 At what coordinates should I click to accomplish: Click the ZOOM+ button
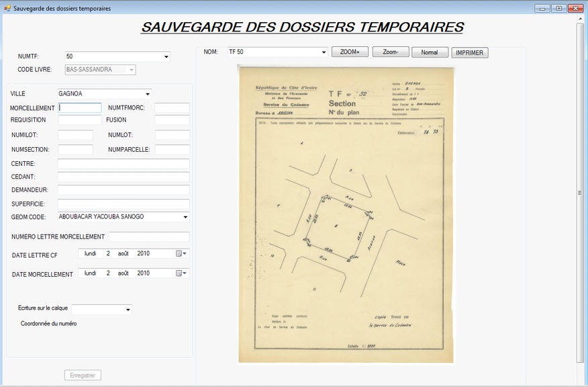click(350, 52)
